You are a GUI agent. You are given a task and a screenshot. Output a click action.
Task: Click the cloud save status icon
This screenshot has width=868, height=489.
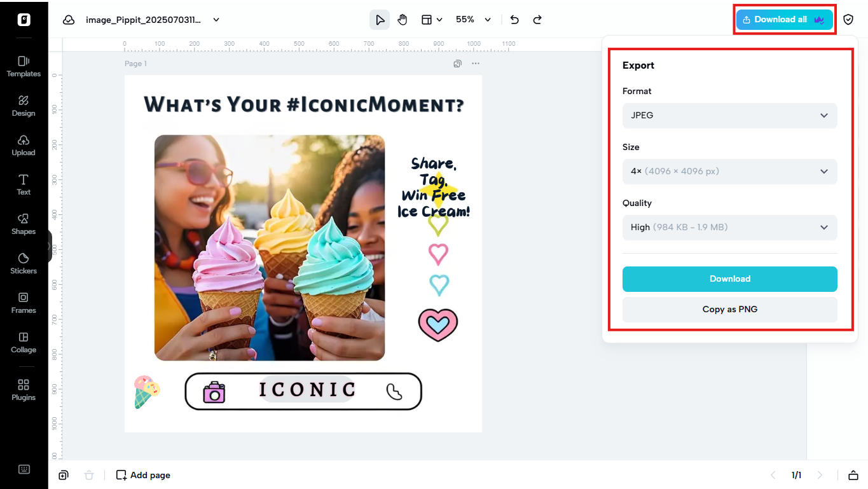pyautogui.click(x=69, y=20)
